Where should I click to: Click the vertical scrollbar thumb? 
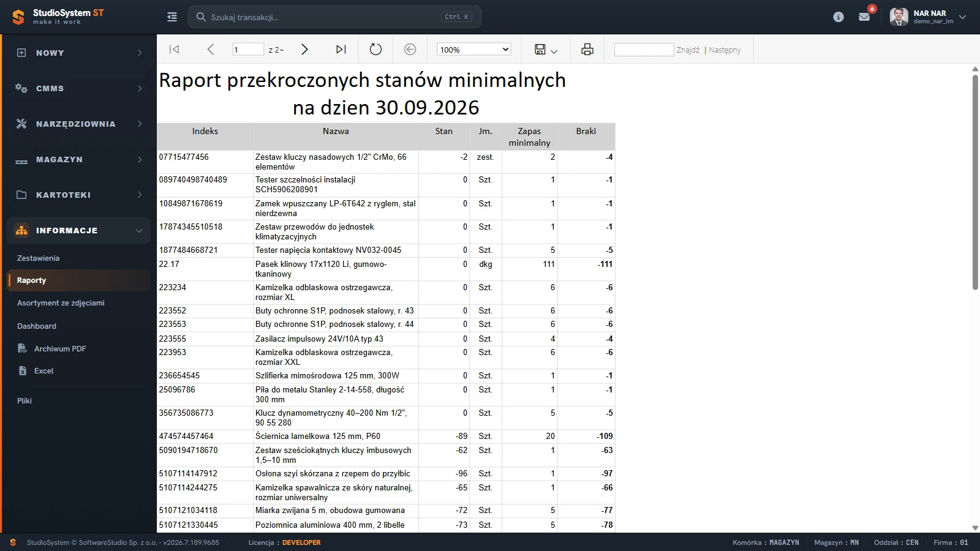pyautogui.click(x=975, y=182)
